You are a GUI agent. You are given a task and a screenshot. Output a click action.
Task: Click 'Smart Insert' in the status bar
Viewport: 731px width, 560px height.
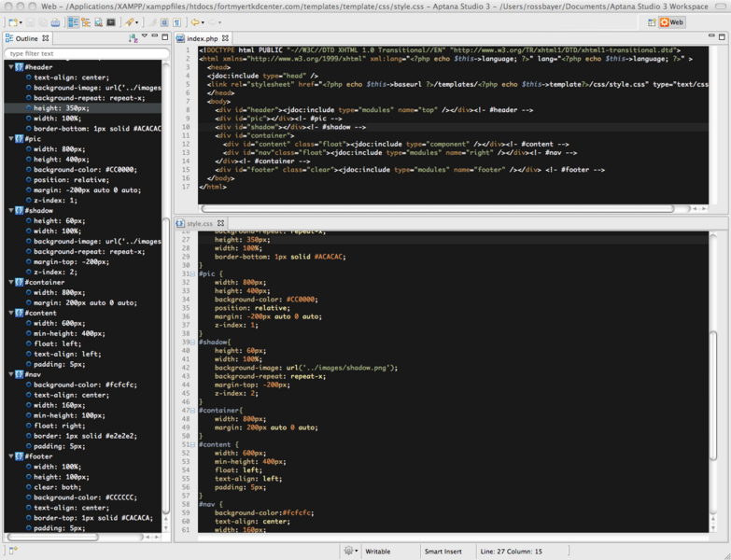tap(443, 552)
